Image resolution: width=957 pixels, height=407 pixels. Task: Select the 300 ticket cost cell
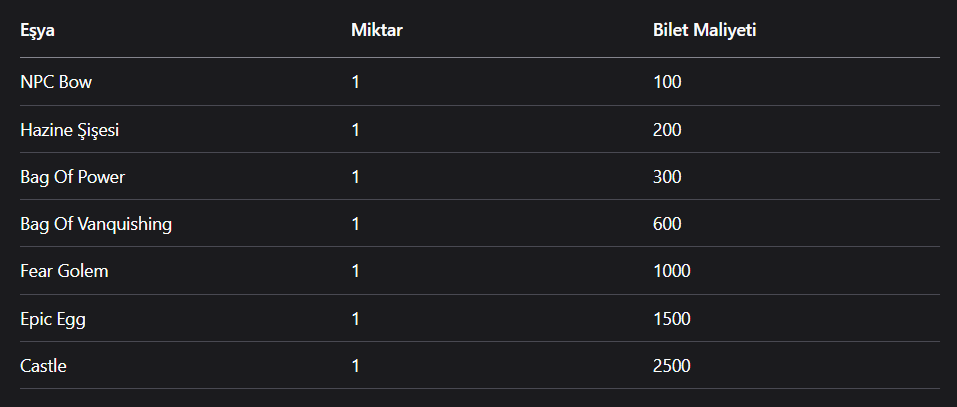667,177
